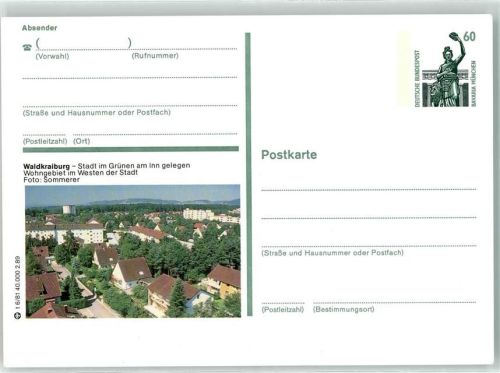Viewport: 500px width, 373px height.
Task: Click the 'Foto: Sommerer' credit
Action: [x=51, y=180]
